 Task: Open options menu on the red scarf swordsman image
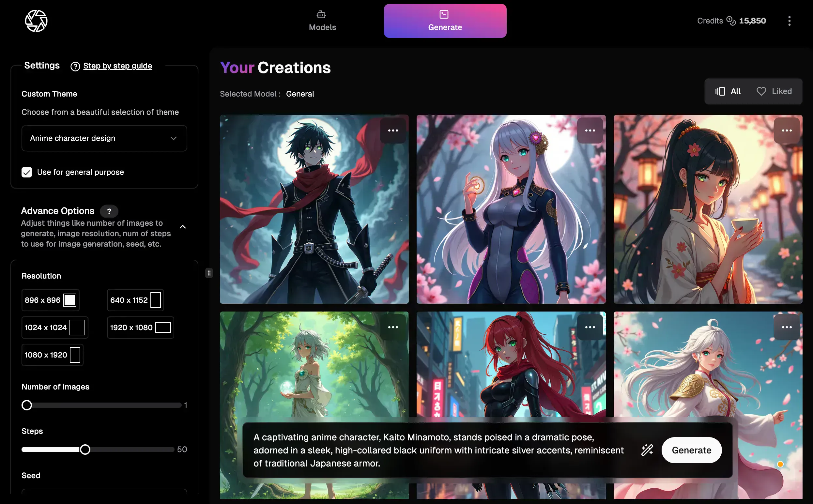pos(393,131)
